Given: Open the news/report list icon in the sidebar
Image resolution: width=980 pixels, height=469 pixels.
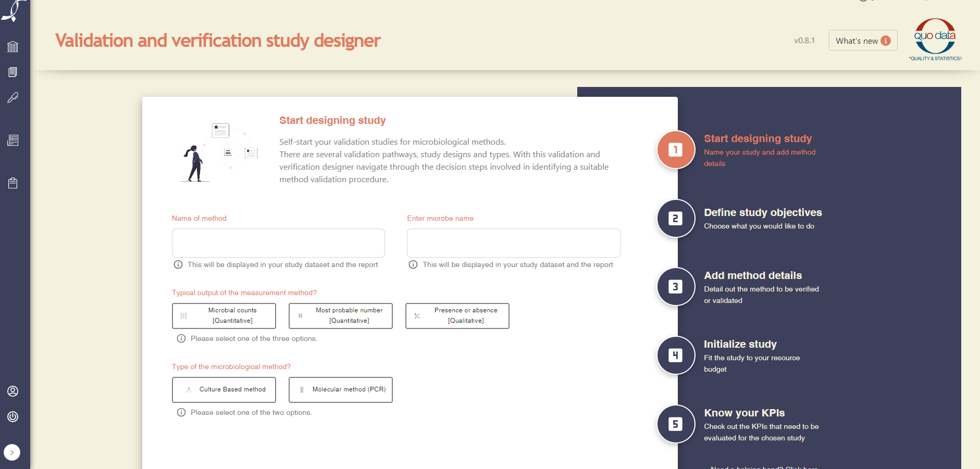Looking at the screenshot, I should [13, 140].
